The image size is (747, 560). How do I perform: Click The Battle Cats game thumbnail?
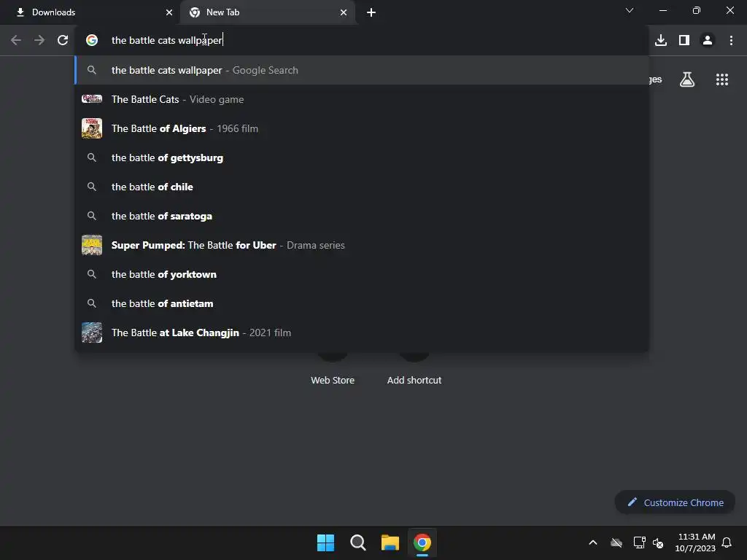[92, 99]
